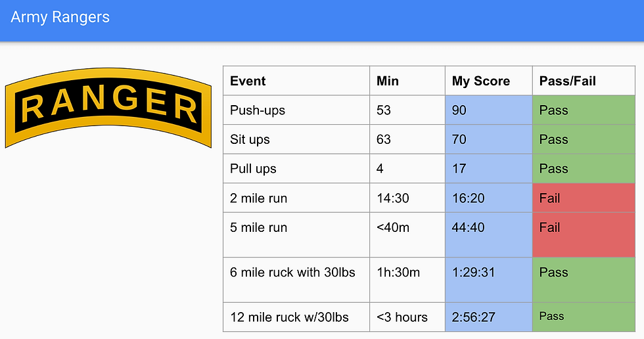644x339 pixels.
Task: Click the Army Rangers header title
Action: [60, 17]
